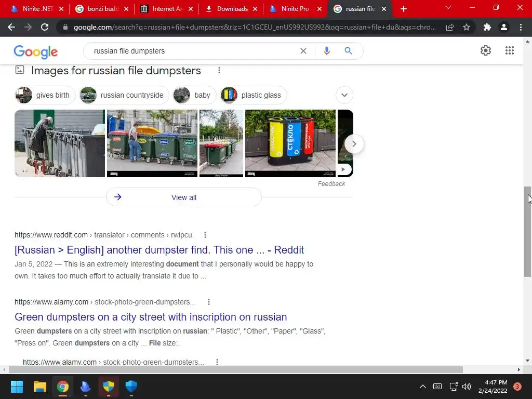Open Green dumpsters Alamy result
Viewport: 532px width, 399px height.
(151, 316)
